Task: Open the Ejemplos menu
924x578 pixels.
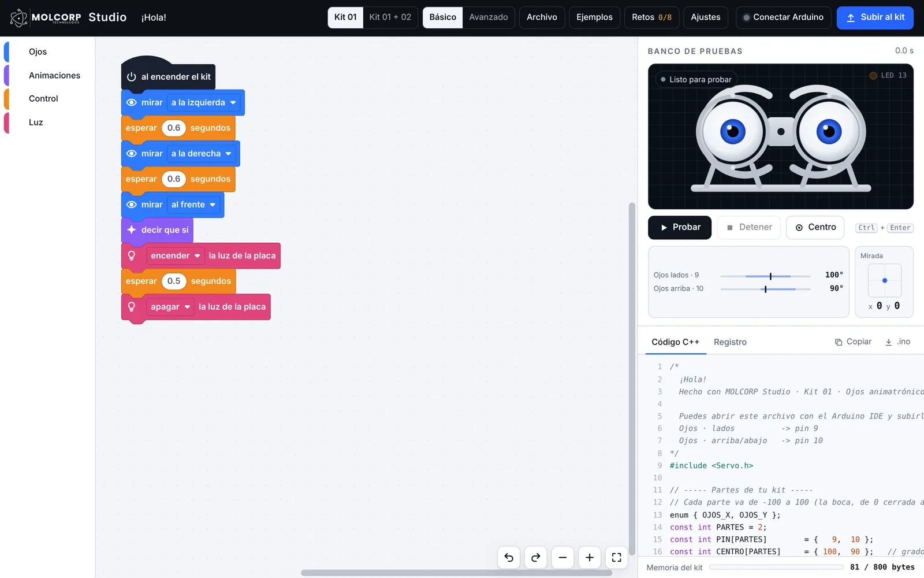Action: pyautogui.click(x=594, y=17)
